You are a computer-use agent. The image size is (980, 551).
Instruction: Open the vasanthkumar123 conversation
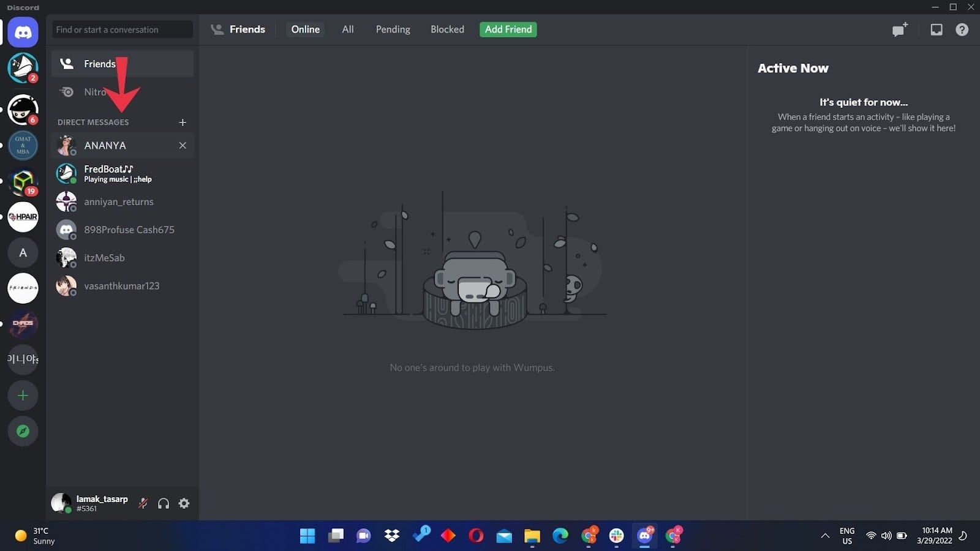pyautogui.click(x=123, y=286)
